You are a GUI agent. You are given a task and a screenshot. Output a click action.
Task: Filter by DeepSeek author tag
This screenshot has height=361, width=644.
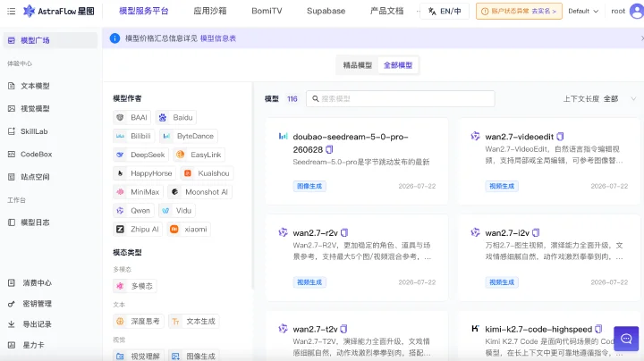coord(141,155)
